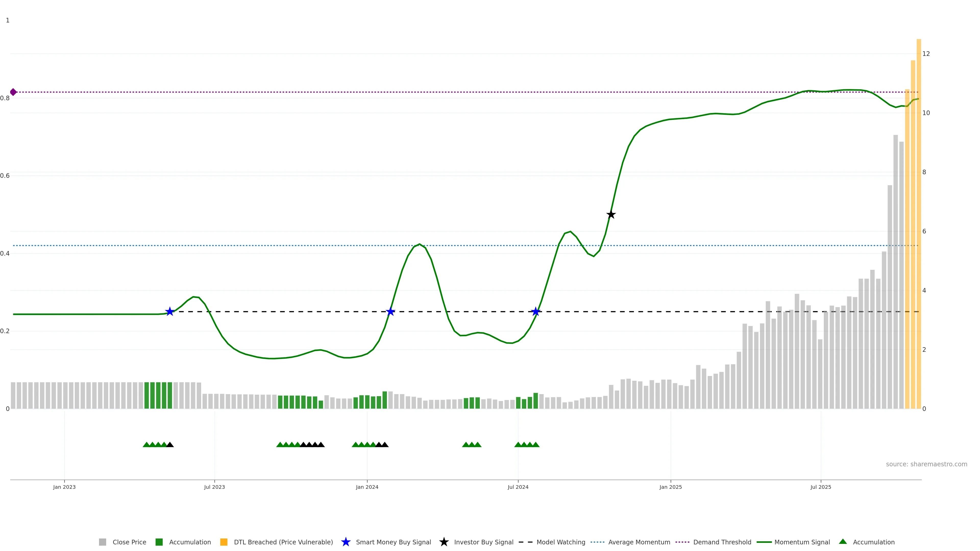Click the first blue Smart Money star in 2023

click(x=170, y=311)
